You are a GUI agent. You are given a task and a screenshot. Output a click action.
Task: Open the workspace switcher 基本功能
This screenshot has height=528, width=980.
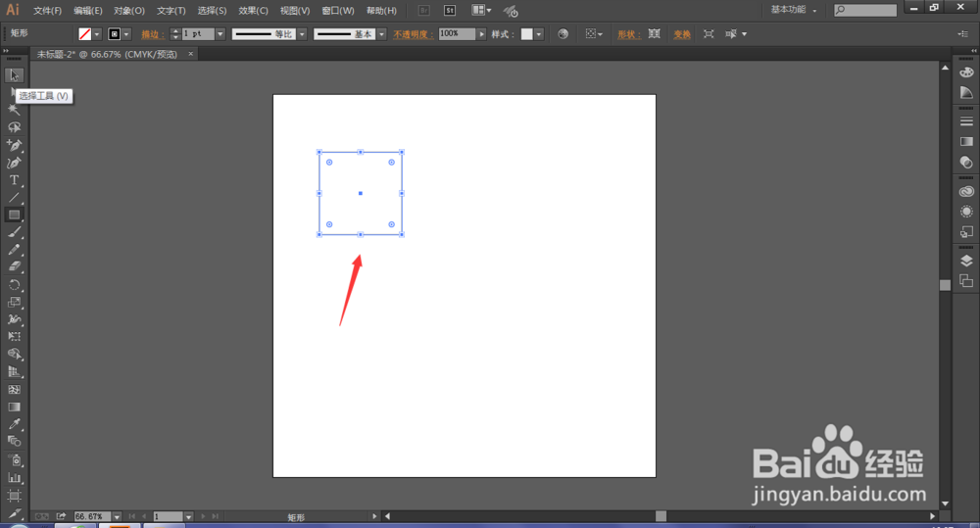click(793, 10)
